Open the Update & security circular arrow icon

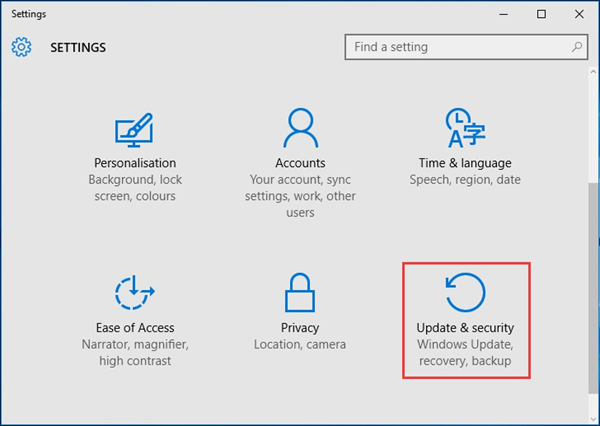(465, 292)
